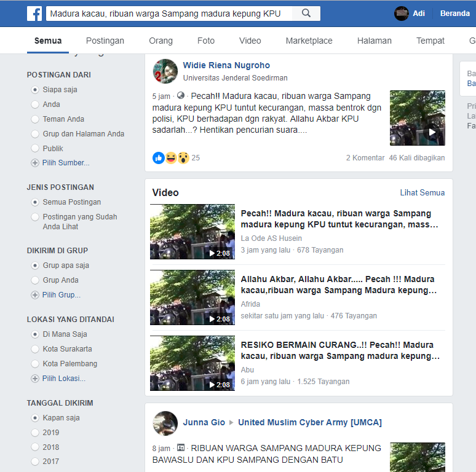Select 'Postingan yang Sudah Anda Lihat' option
This screenshot has width=476, height=472.
[35, 217]
